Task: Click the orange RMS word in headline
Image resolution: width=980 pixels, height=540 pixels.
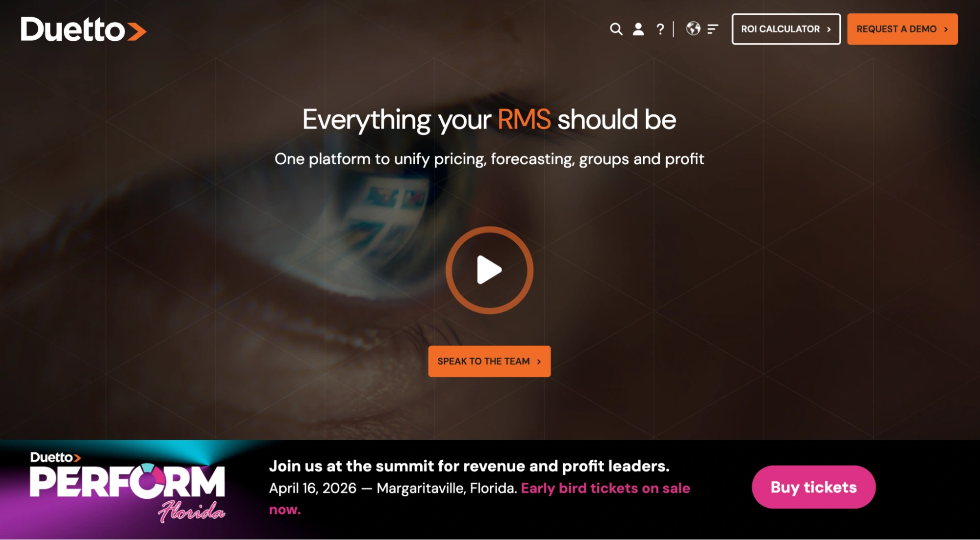Action: click(x=524, y=119)
